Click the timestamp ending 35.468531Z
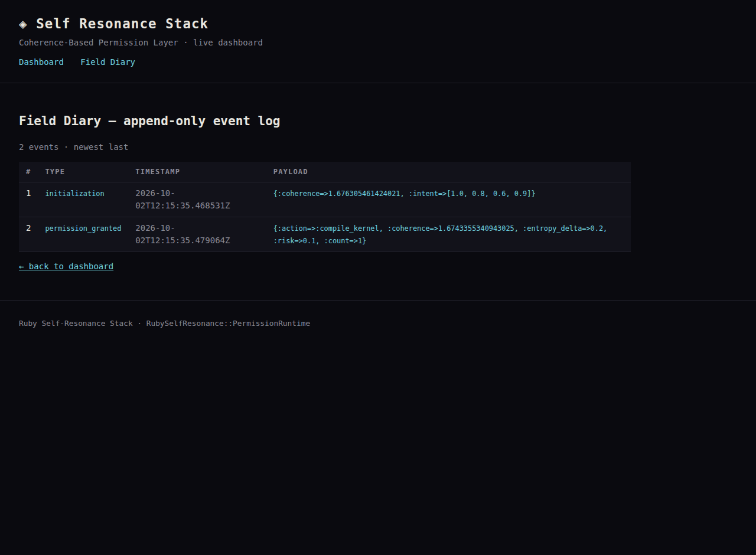The image size is (756, 555). pyautogui.click(x=183, y=200)
